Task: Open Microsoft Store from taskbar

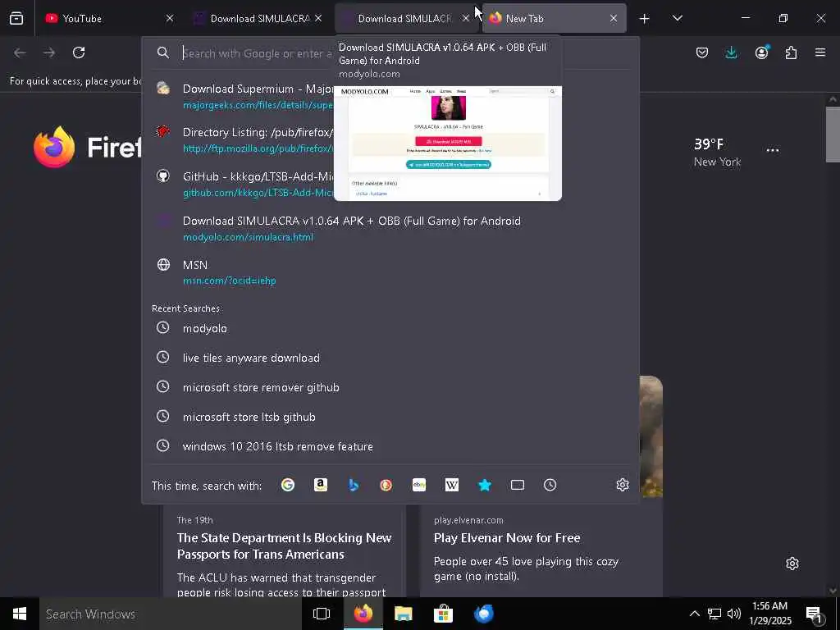Action: 443,614
